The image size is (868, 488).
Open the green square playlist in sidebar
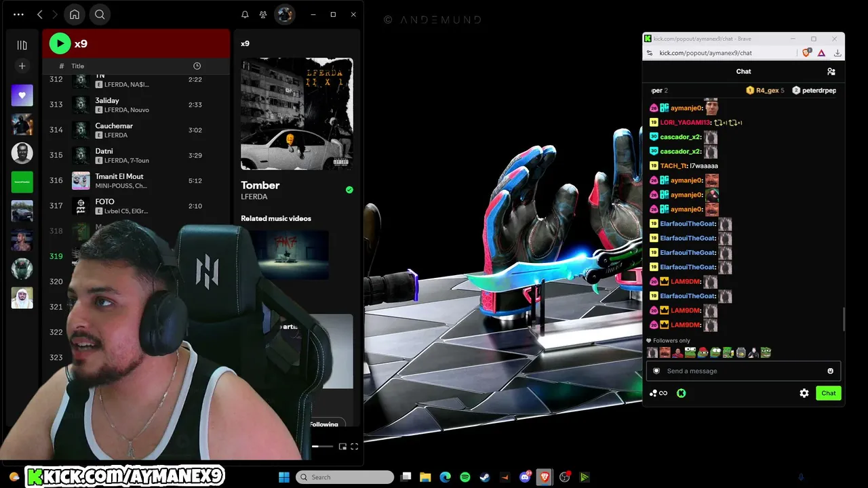click(x=22, y=182)
